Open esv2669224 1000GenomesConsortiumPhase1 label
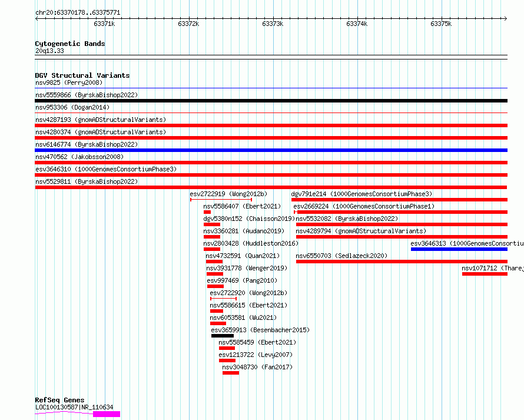 (x=364, y=206)
